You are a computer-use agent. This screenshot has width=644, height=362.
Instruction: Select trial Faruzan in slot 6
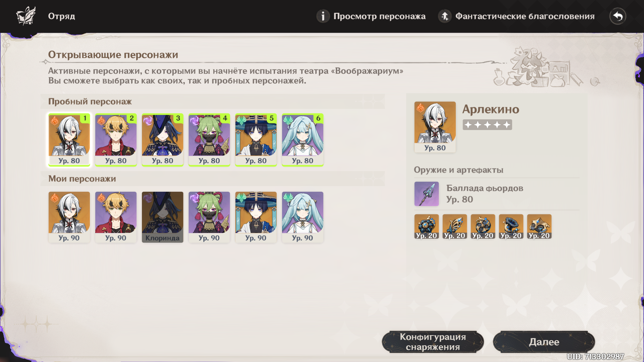pos(302,140)
